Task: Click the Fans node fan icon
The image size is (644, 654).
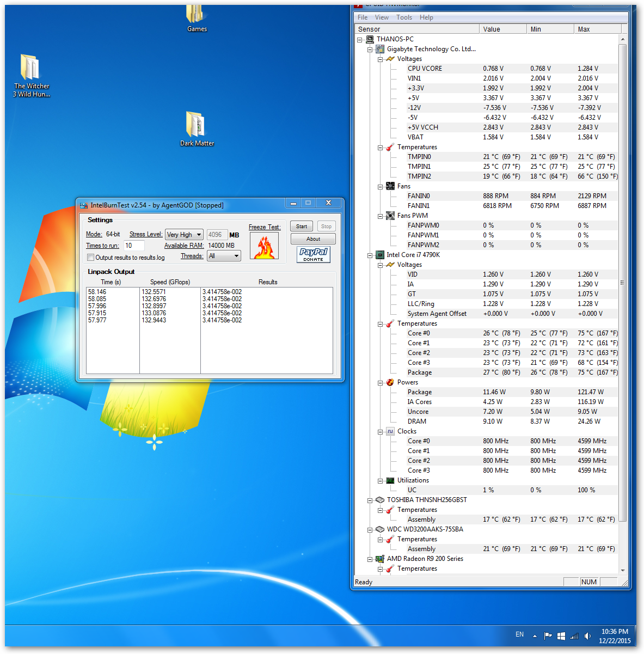Action: click(390, 186)
